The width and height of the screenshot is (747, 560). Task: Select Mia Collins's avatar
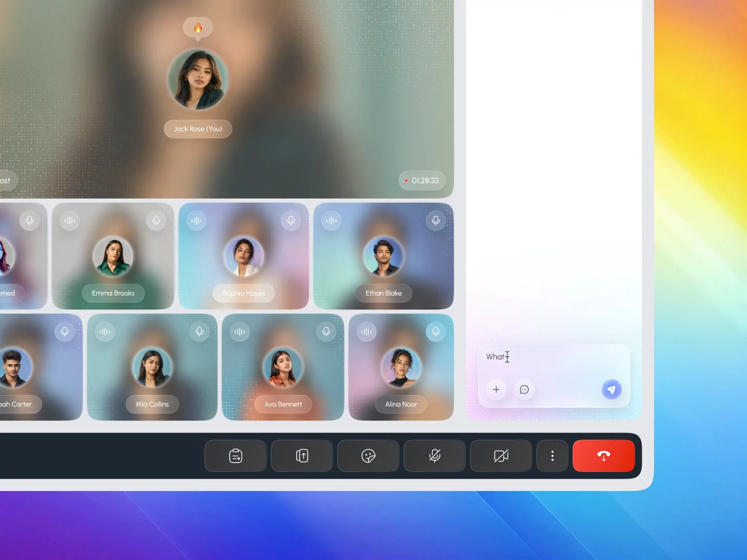152,367
